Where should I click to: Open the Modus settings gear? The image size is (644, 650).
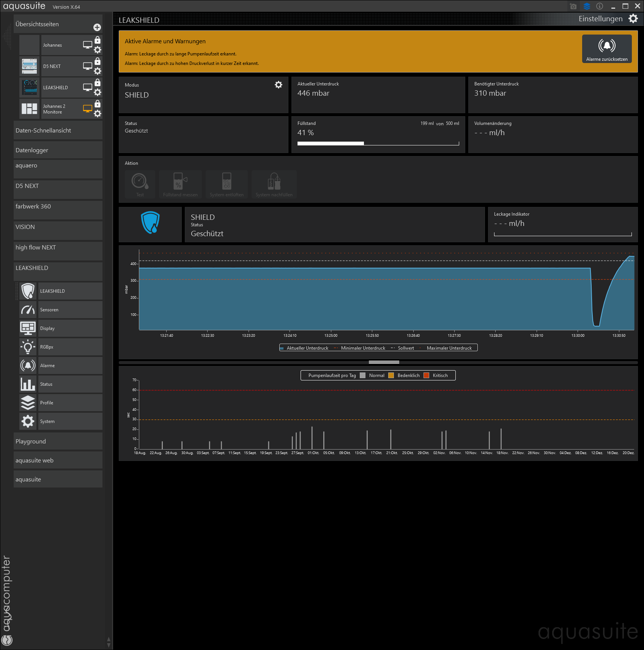click(x=278, y=85)
